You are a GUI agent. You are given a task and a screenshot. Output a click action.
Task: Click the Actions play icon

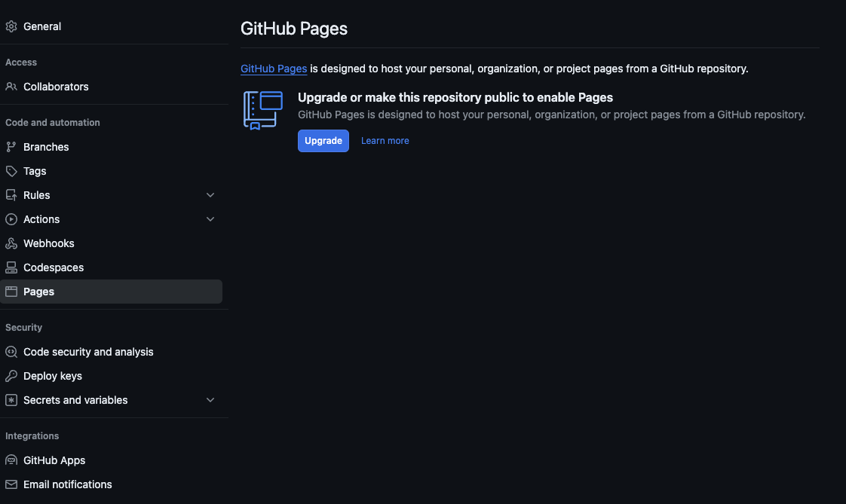(11, 219)
